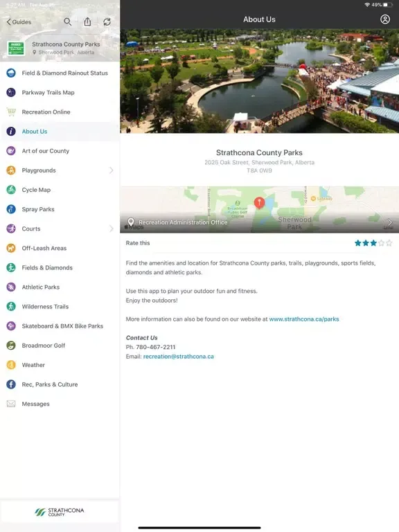Select Athletic Parks menu label
Viewport: 399px width, 532px height.
click(41, 287)
